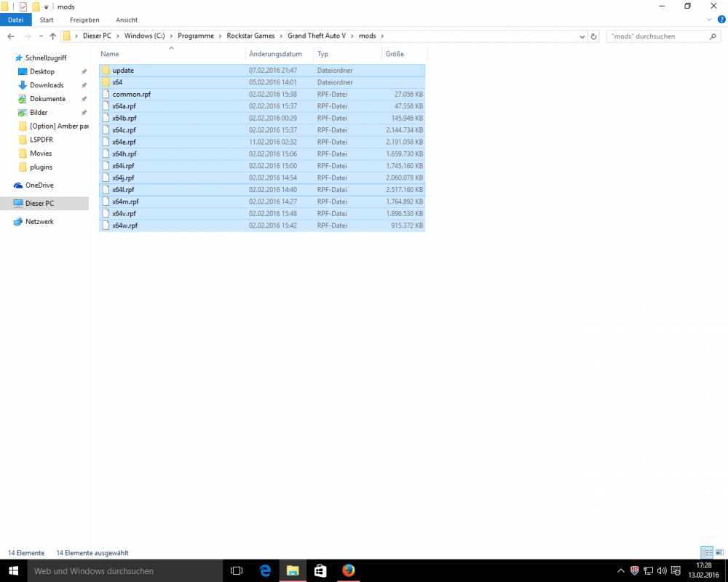
Task: Select the x64i.rpf file
Action: click(x=262, y=166)
